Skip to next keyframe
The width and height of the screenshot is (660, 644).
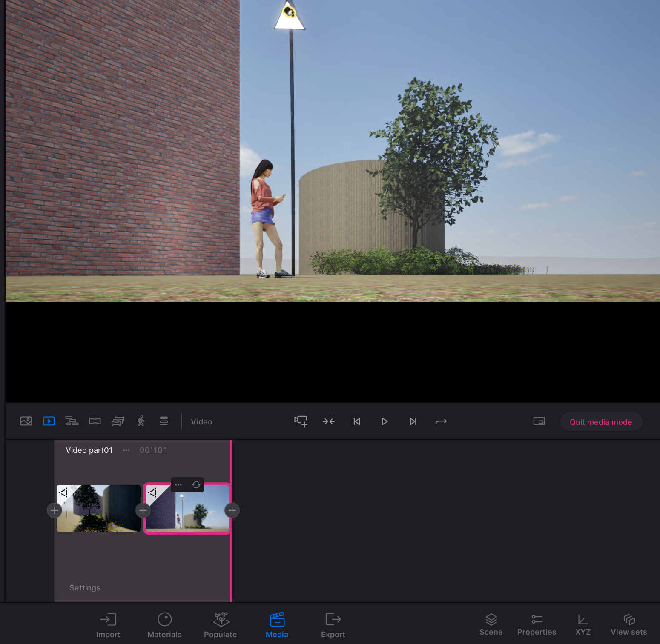click(413, 421)
